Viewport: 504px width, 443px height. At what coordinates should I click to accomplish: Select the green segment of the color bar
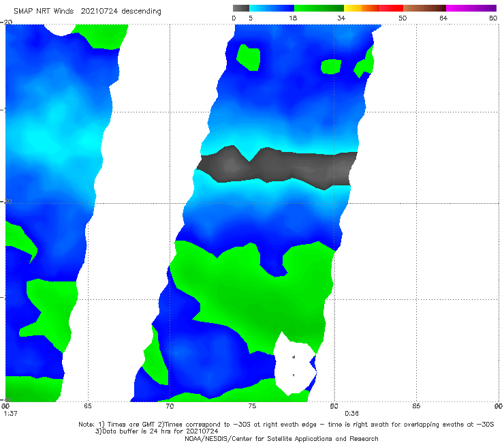(x=319, y=8)
